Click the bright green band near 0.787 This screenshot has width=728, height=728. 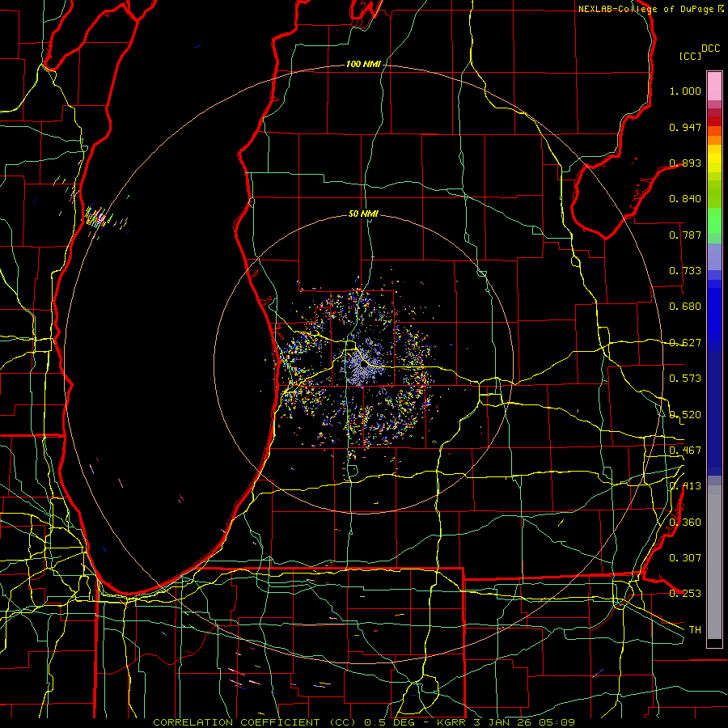click(x=714, y=221)
